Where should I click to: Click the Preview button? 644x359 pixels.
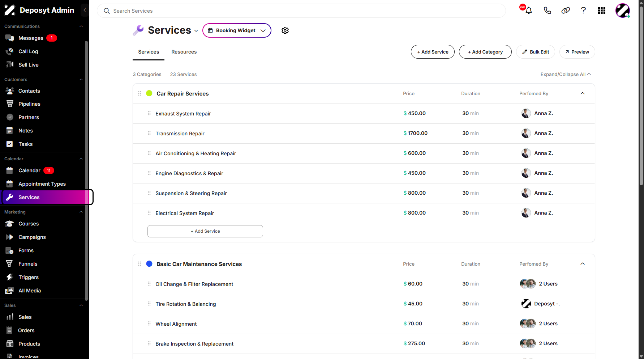point(577,52)
